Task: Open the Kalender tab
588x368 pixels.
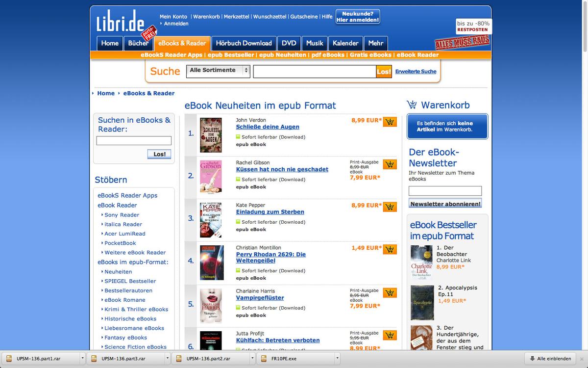Action: click(345, 43)
